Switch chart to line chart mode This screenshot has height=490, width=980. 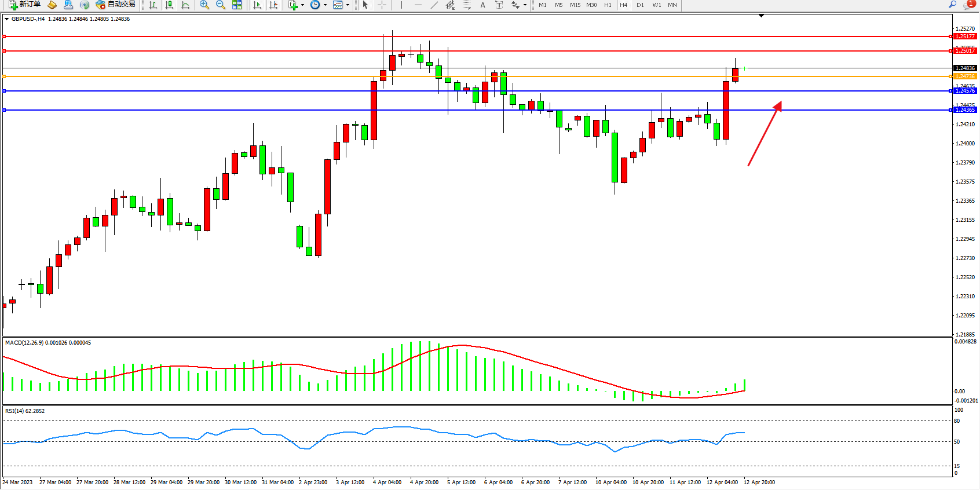(185, 5)
